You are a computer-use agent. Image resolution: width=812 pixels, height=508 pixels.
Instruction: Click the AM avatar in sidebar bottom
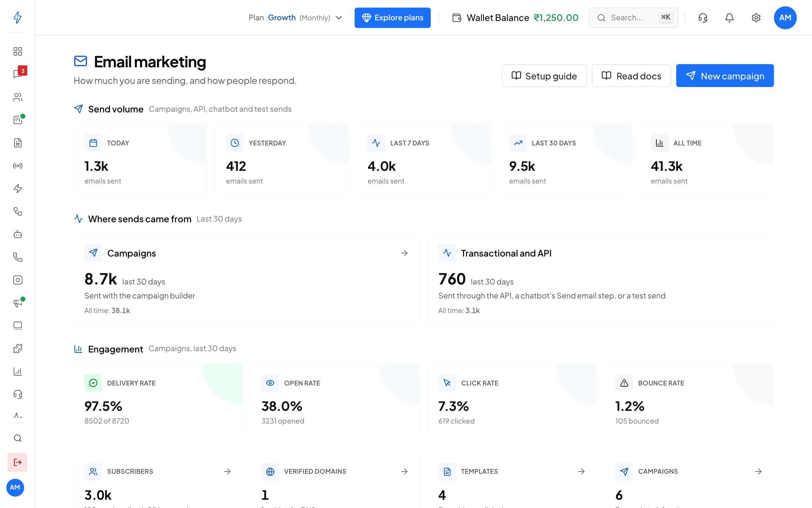15,487
